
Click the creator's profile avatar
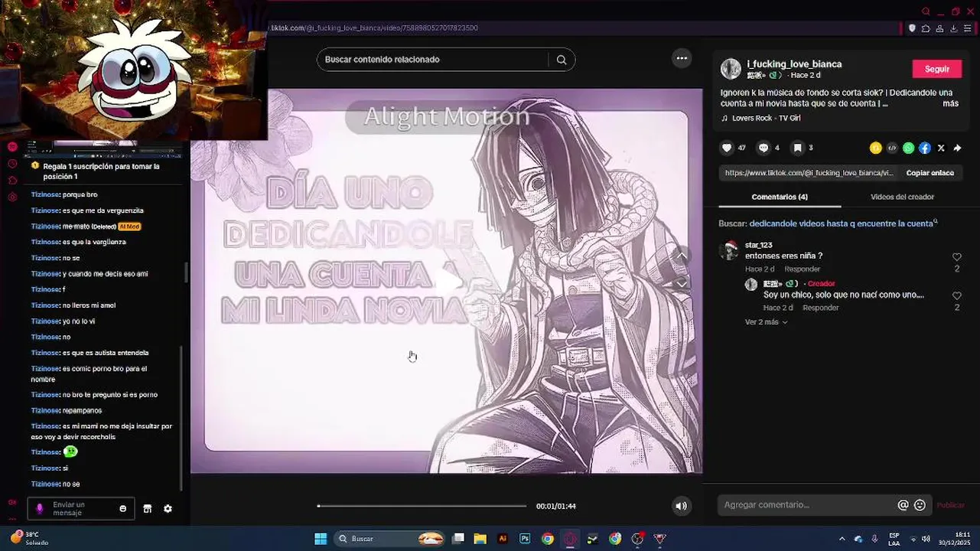coord(731,69)
